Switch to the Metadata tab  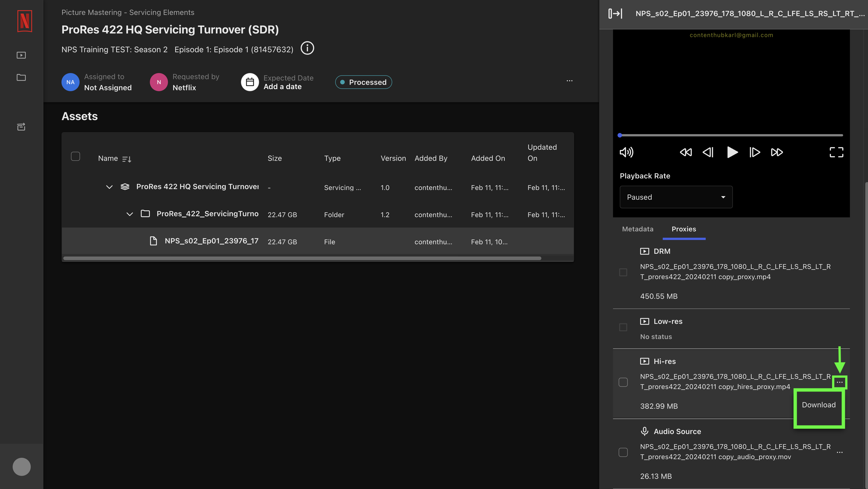pos(637,229)
